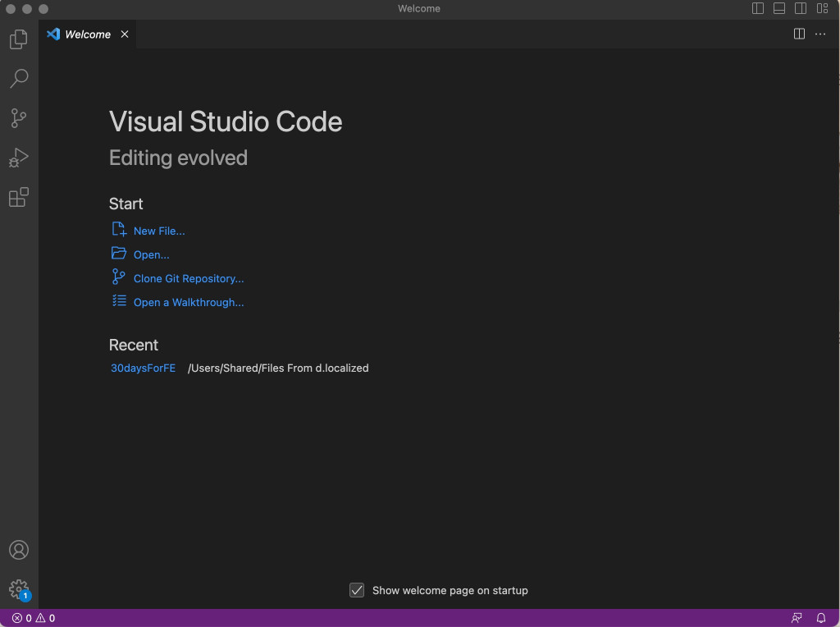The height and width of the screenshot is (627, 840).
Task: Open the Run and Debug view
Action: (x=19, y=158)
